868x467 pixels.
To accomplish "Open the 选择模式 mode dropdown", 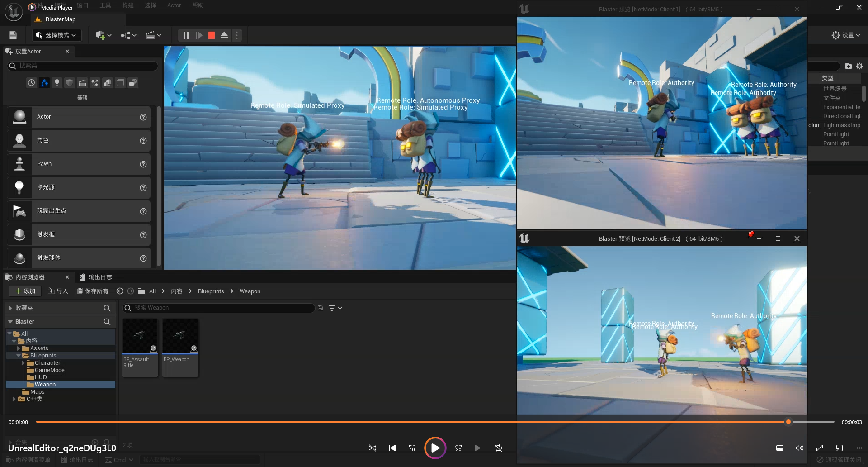I will coord(57,35).
